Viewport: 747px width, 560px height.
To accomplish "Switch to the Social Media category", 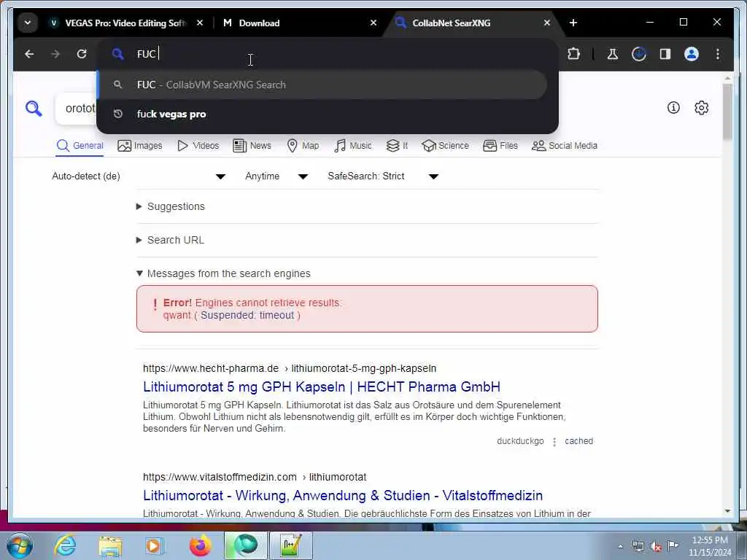I will click(564, 146).
